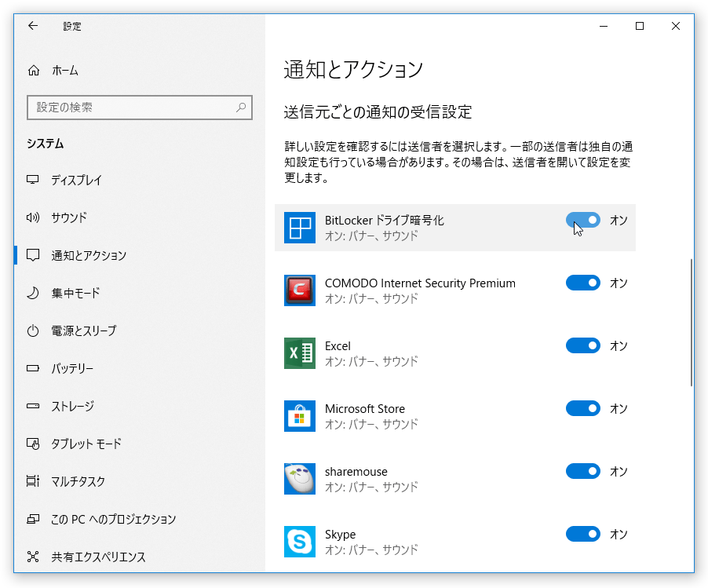Viewport: 708px width, 588px height.
Task: Select the BitLocker app icon
Action: click(300, 228)
